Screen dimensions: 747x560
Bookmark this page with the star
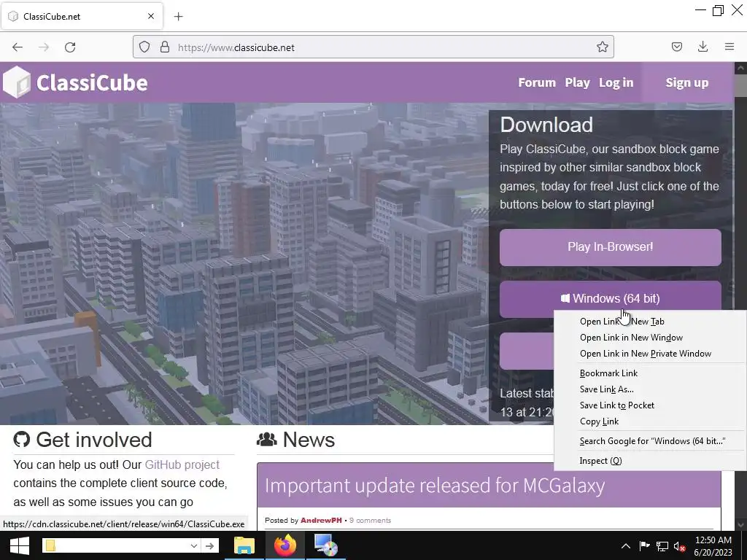(602, 47)
